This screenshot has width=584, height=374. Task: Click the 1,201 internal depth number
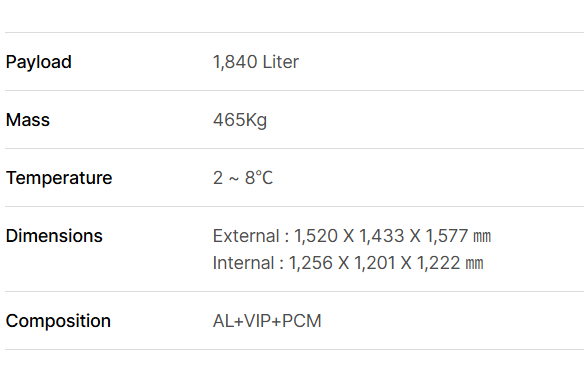(375, 263)
